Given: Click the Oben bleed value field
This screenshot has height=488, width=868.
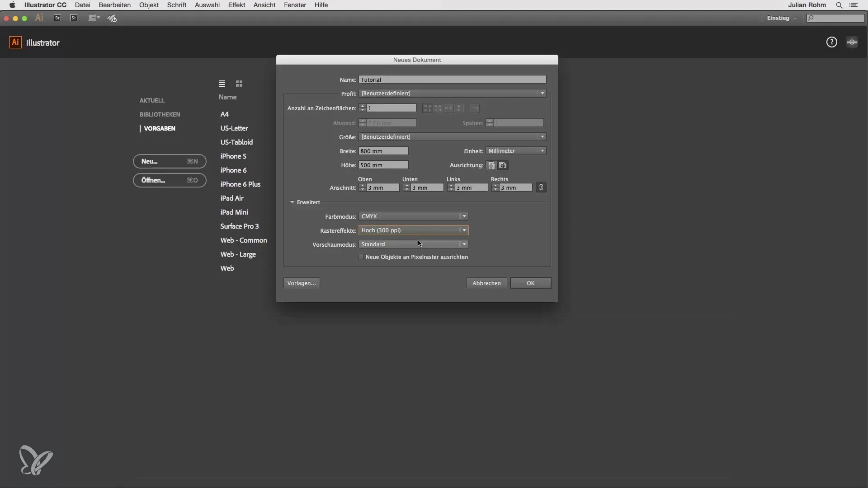Looking at the screenshot, I should coord(382,188).
